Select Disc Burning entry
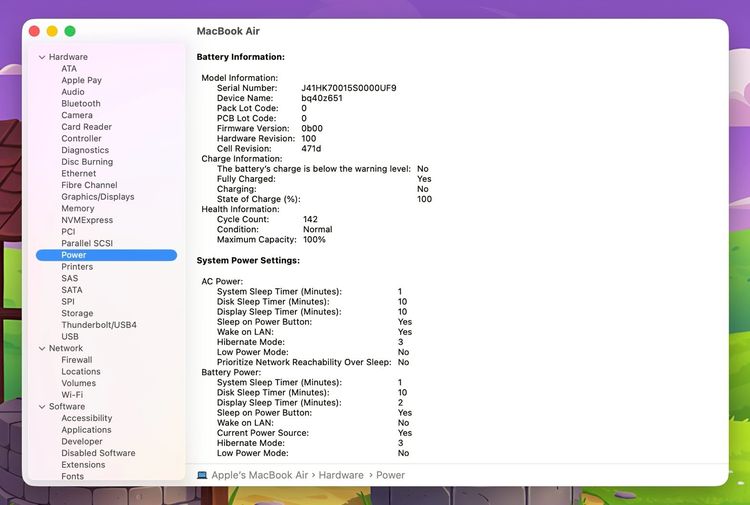Image resolution: width=750 pixels, height=505 pixels. pyautogui.click(x=87, y=162)
